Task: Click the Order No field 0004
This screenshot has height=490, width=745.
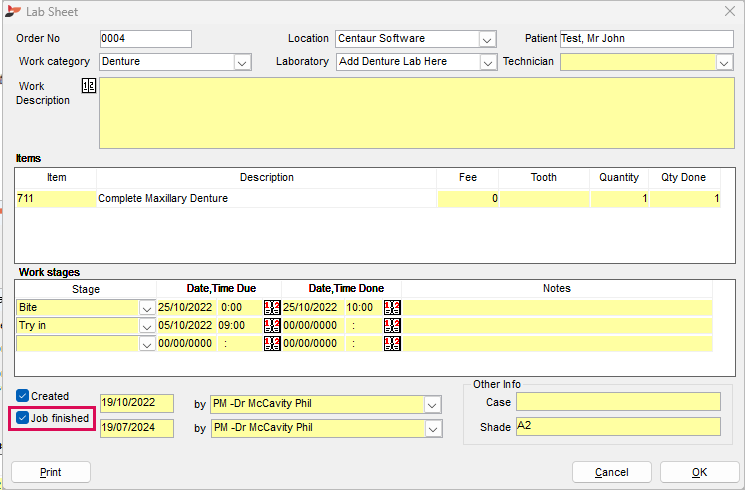Action: click(146, 39)
